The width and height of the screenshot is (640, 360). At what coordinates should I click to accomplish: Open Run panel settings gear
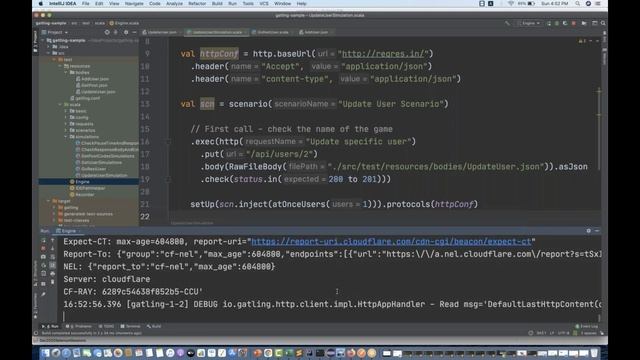click(x=589, y=231)
